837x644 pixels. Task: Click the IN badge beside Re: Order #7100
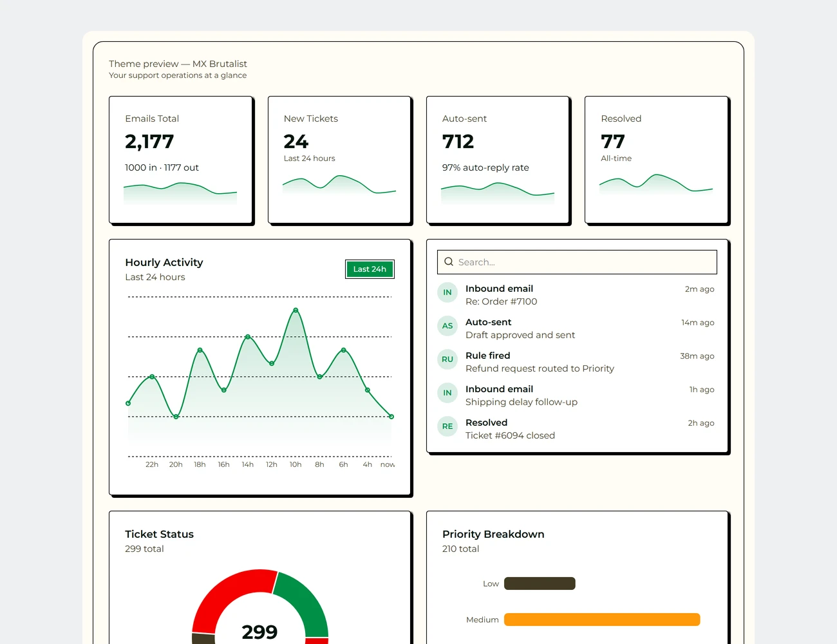pos(447,292)
